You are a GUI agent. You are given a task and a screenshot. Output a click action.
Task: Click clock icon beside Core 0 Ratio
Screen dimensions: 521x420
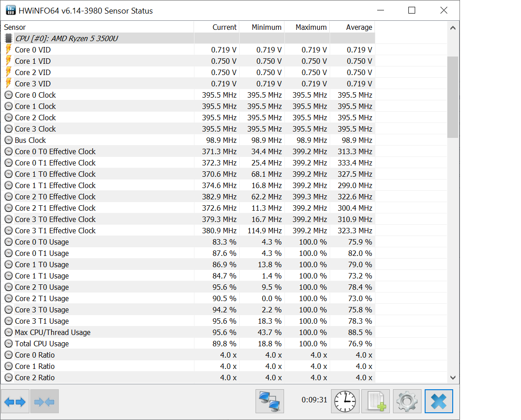9,355
